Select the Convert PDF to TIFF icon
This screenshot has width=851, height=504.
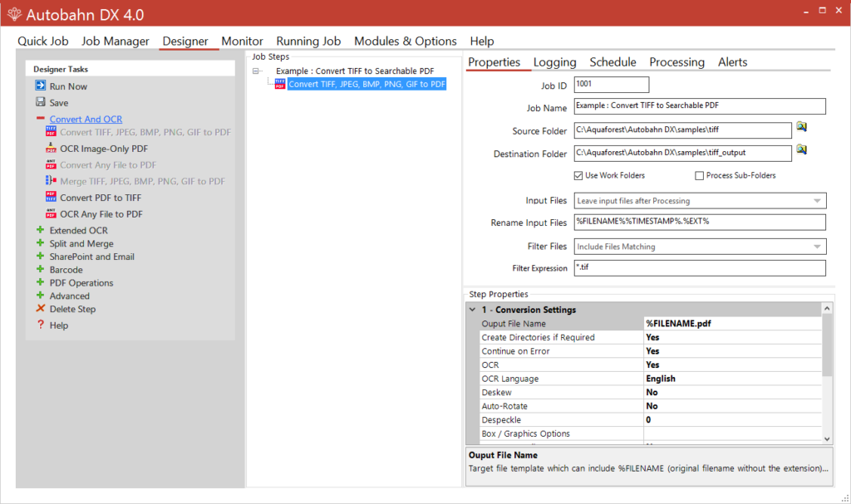(50, 197)
